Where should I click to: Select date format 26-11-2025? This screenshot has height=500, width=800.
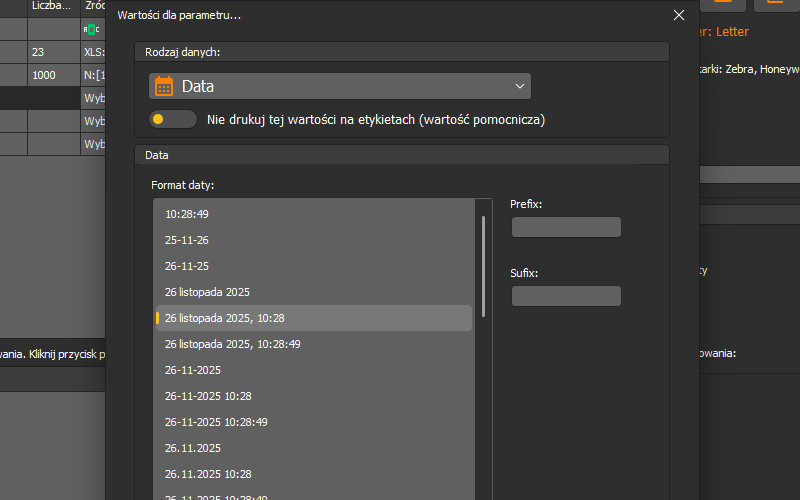pyautogui.click(x=314, y=370)
